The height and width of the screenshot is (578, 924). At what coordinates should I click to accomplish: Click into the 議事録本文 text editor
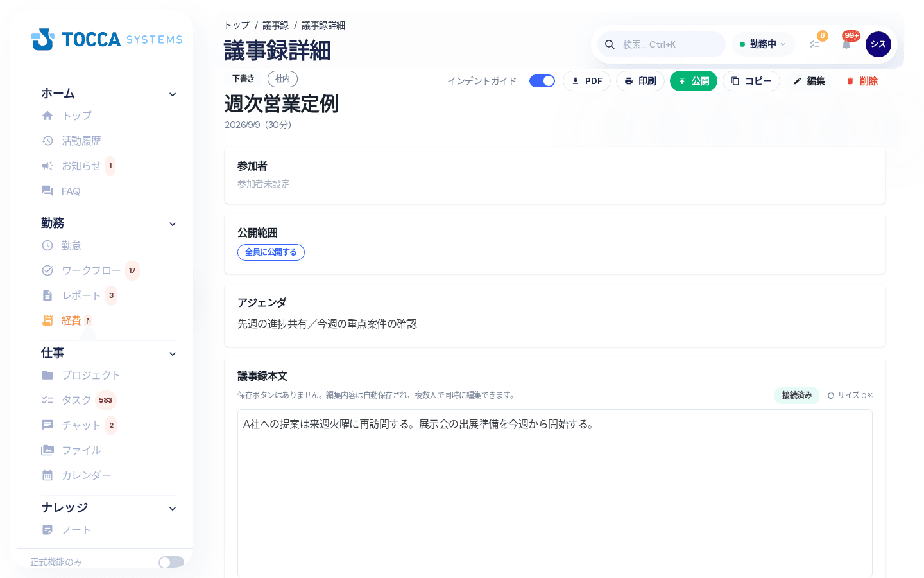(x=555, y=493)
